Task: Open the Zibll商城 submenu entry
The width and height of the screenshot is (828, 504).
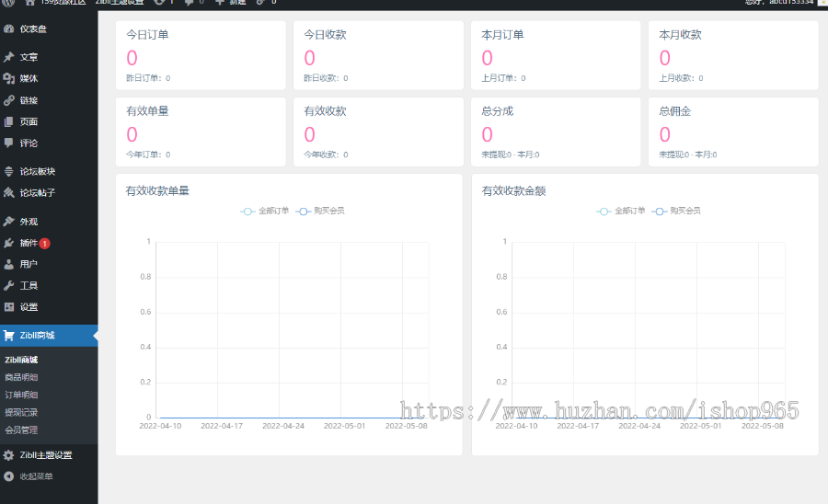Action: pyautogui.click(x=22, y=360)
